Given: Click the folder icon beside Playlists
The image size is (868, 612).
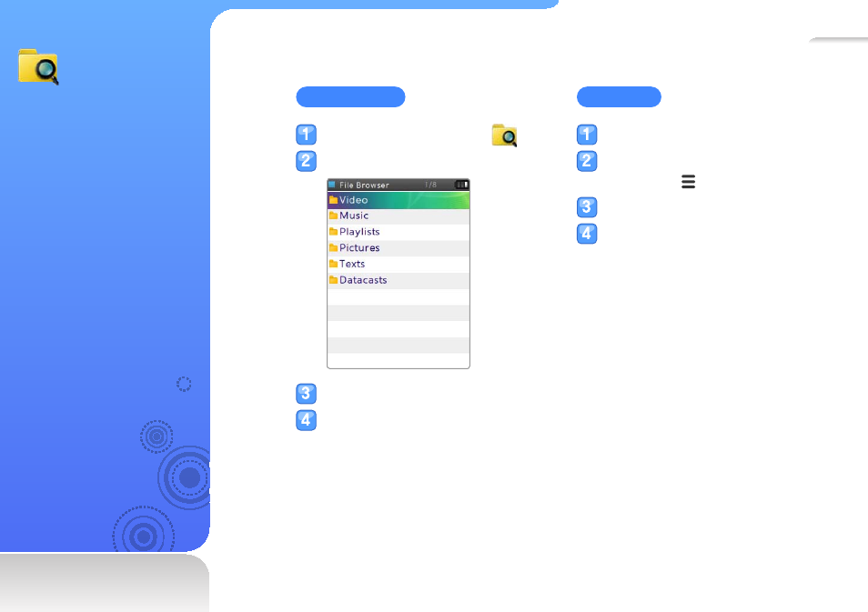Looking at the screenshot, I should coord(333,231).
